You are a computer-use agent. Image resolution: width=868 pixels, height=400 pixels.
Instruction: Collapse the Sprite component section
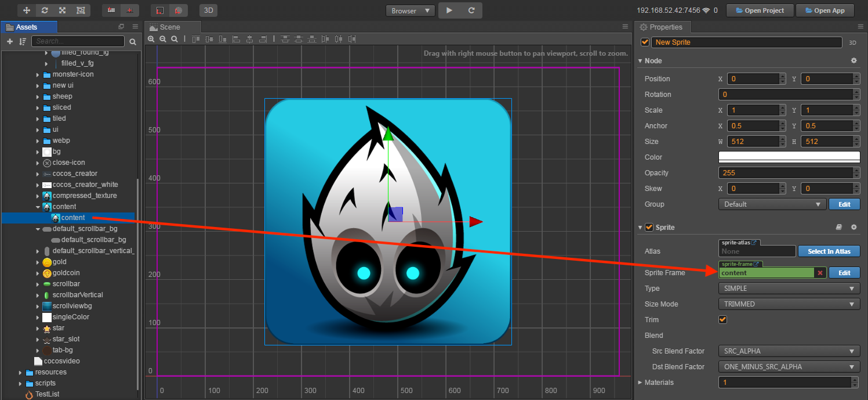click(x=640, y=228)
